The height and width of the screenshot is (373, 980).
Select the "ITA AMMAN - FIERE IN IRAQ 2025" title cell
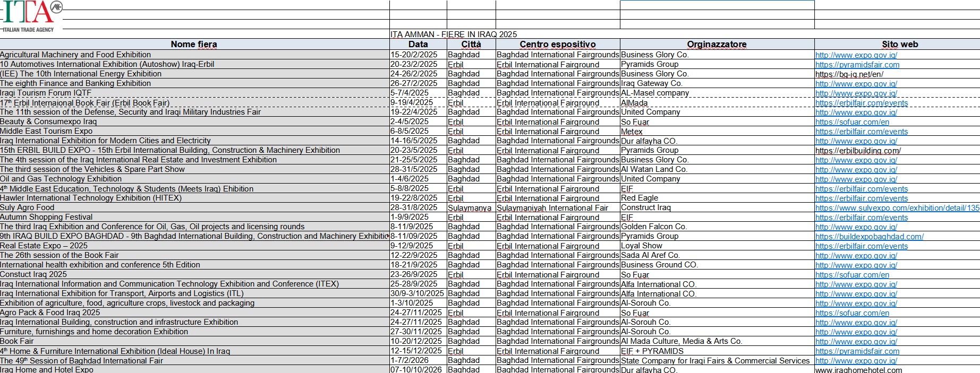pyautogui.click(x=454, y=34)
